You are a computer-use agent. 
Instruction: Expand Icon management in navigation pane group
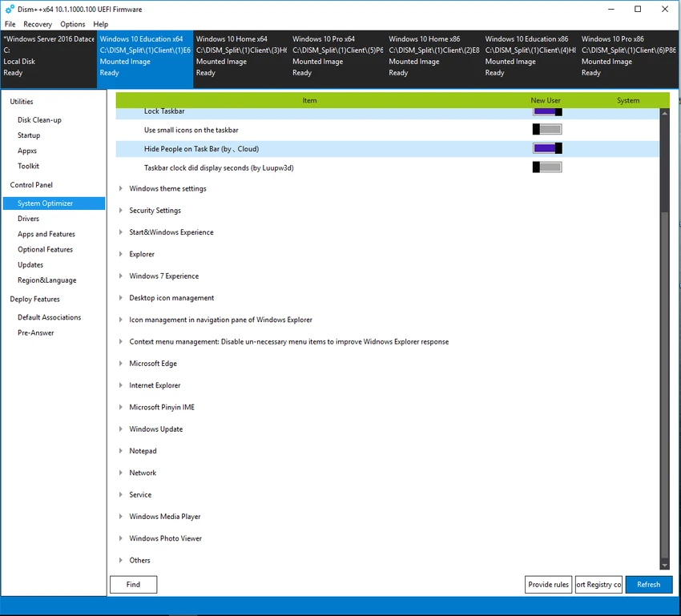click(x=121, y=320)
